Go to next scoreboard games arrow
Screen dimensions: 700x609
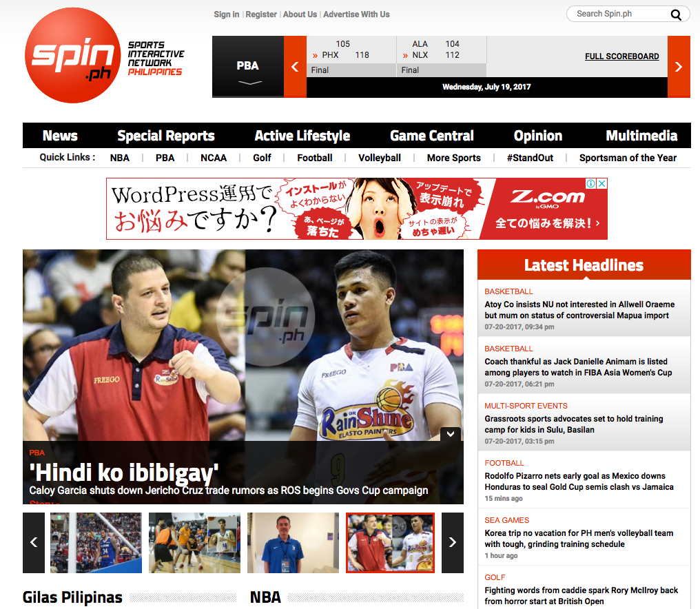click(x=679, y=67)
